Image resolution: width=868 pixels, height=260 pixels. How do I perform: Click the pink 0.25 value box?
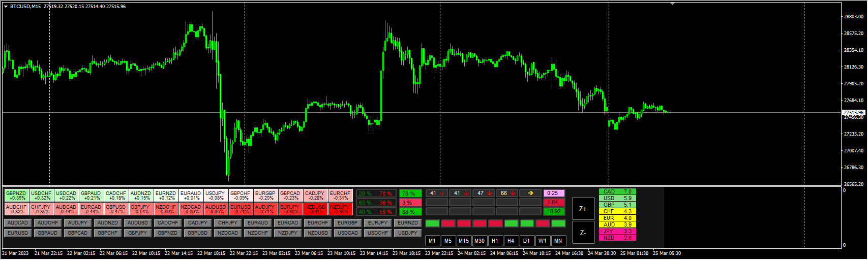point(553,193)
